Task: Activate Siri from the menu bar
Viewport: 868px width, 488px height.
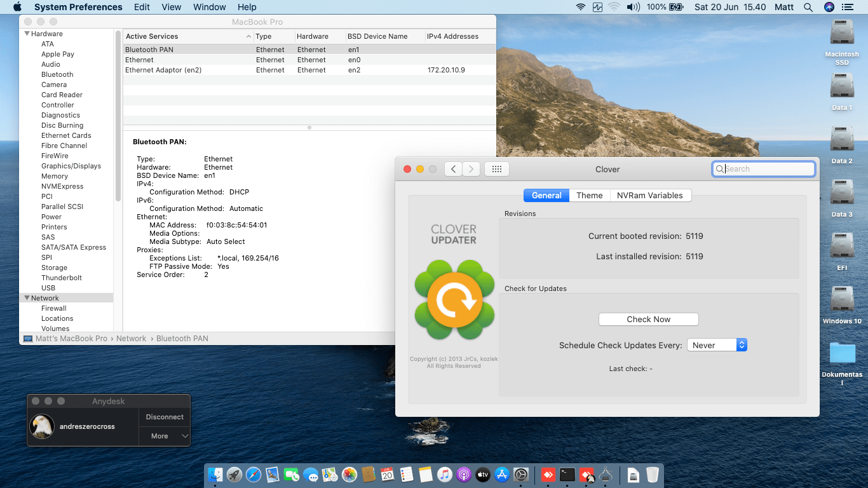Action: pos(829,7)
